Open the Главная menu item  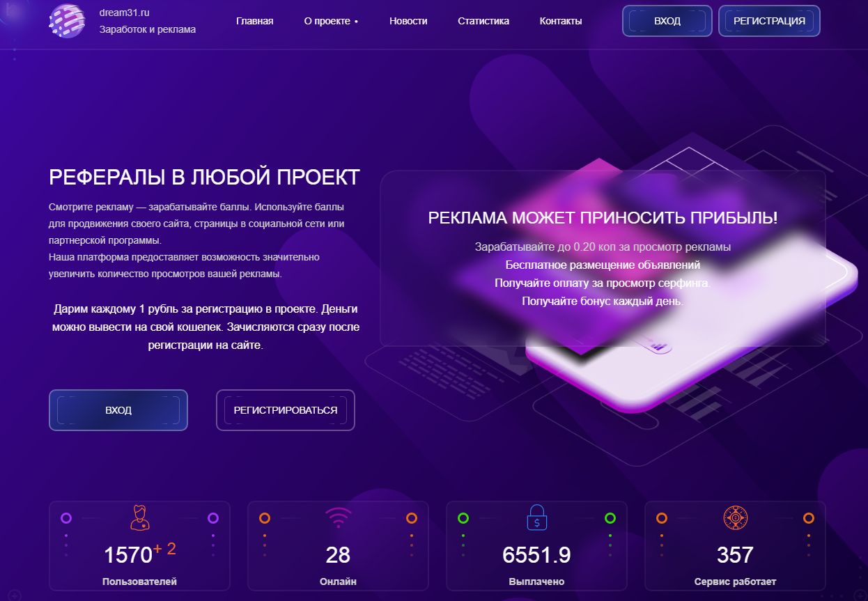click(255, 21)
